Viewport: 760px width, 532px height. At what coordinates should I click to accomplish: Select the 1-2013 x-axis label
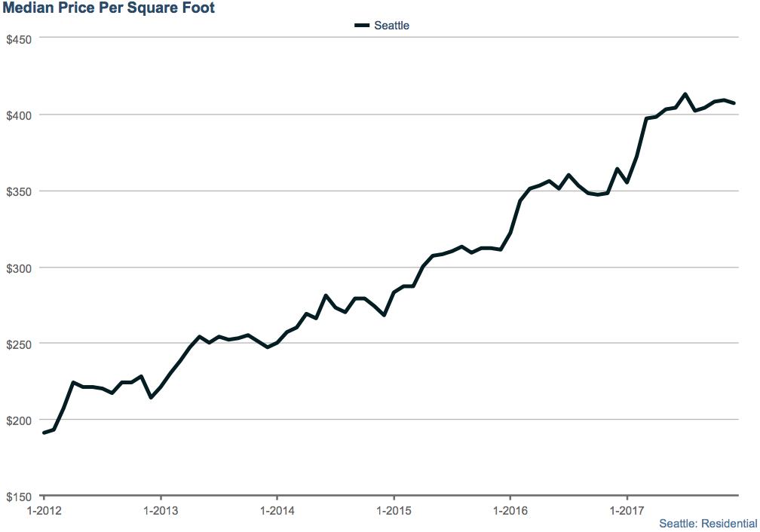point(161,511)
